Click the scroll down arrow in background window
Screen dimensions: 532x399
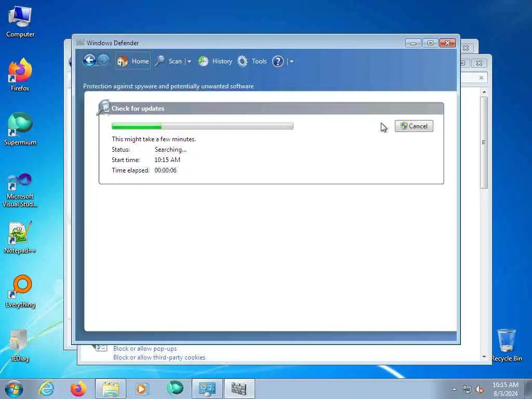point(484,357)
